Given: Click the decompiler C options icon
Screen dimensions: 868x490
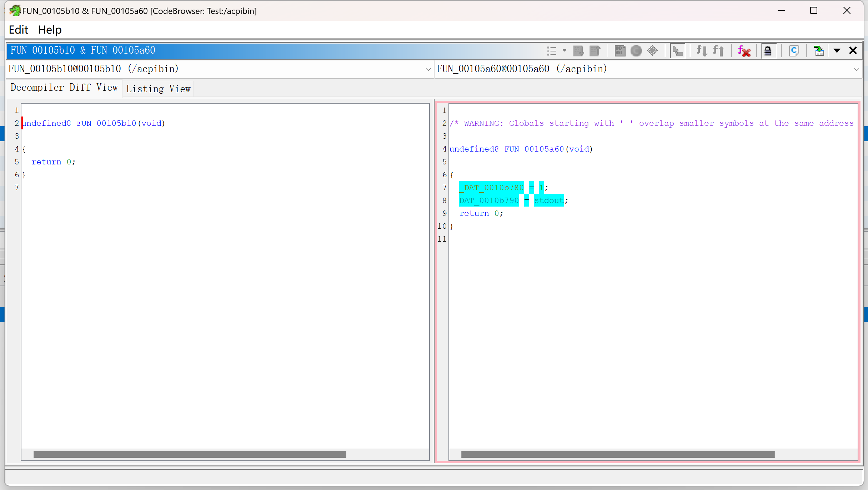Looking at the screenshot, I should click(794, 51).
